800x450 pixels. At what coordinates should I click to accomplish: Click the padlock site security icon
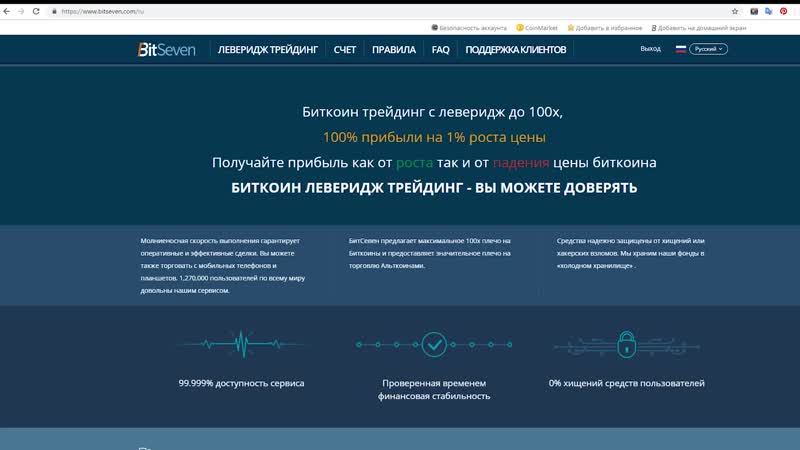coord(54,11)
